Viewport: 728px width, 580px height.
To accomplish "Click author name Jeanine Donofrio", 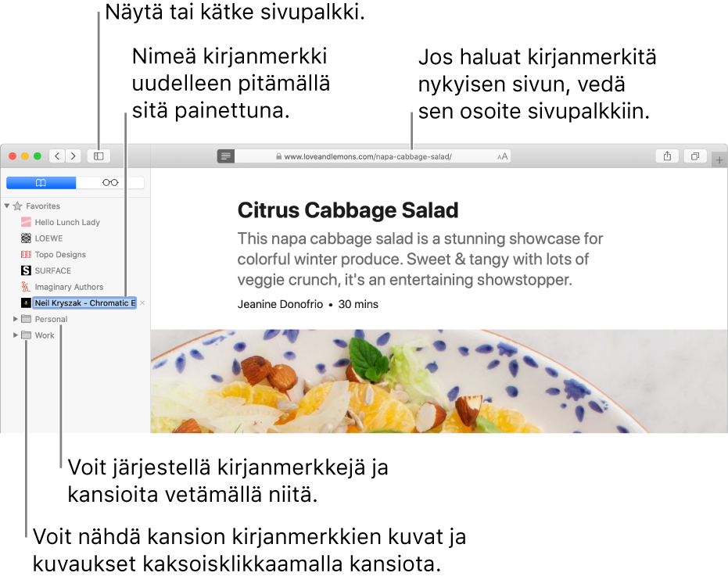I will click(x=280, y=304).
